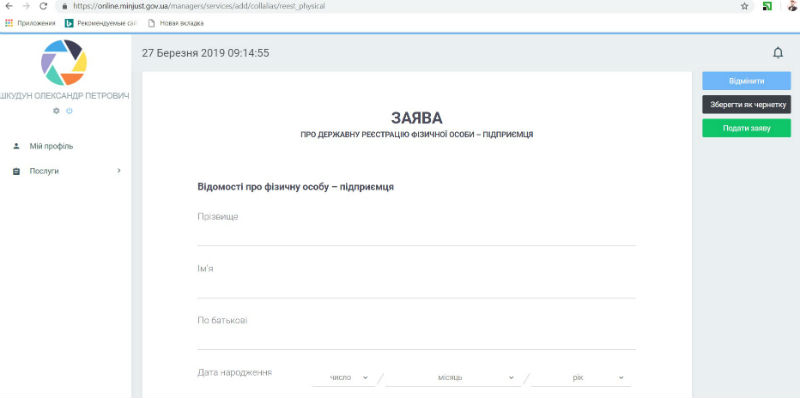Open account settings gear icon
Viewport: 800px width, 398px height.
click(57, 111)
